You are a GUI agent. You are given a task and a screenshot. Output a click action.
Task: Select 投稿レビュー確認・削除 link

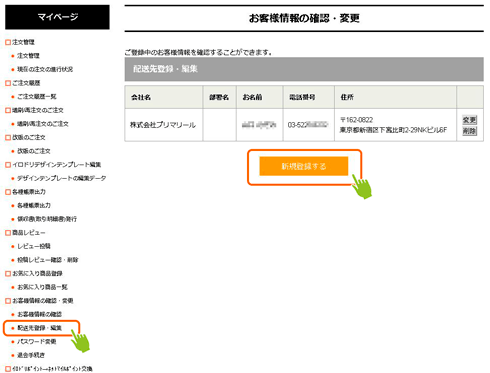[x=48, y=260]
